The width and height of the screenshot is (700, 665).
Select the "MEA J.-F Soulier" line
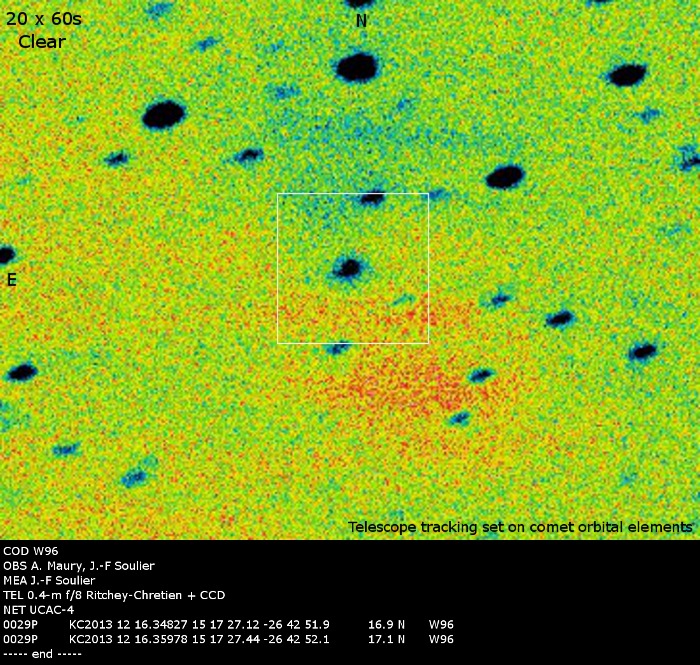(49, 581)
